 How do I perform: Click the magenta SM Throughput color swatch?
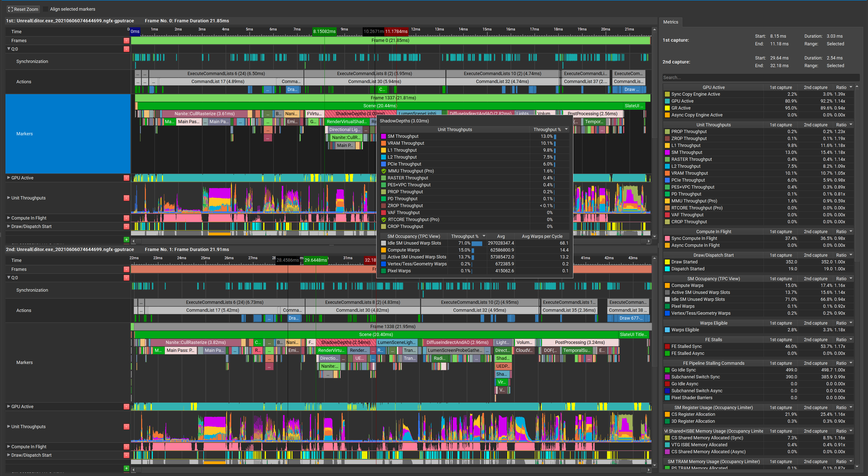[384, 136]
